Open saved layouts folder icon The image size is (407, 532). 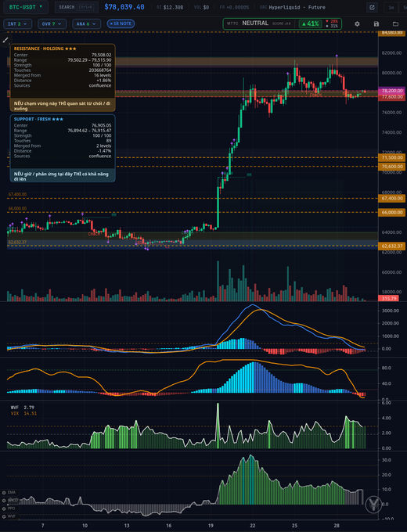(x=395, y=23)
